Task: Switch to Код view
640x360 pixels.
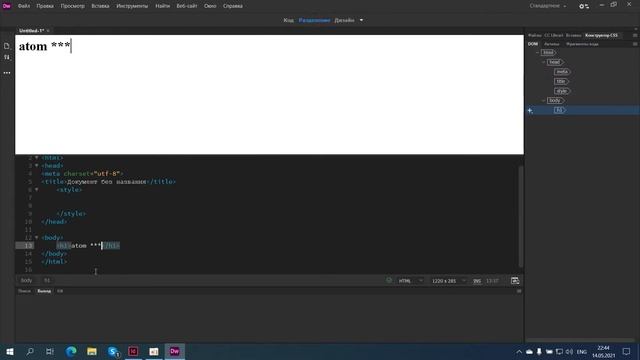Action: [x=289, y=20]
